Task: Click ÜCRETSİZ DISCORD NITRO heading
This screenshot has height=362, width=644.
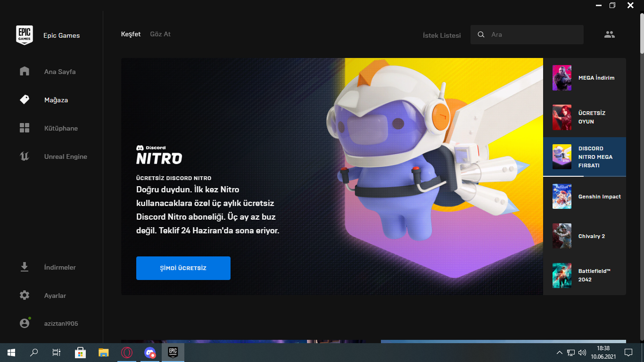Action: 173,178
